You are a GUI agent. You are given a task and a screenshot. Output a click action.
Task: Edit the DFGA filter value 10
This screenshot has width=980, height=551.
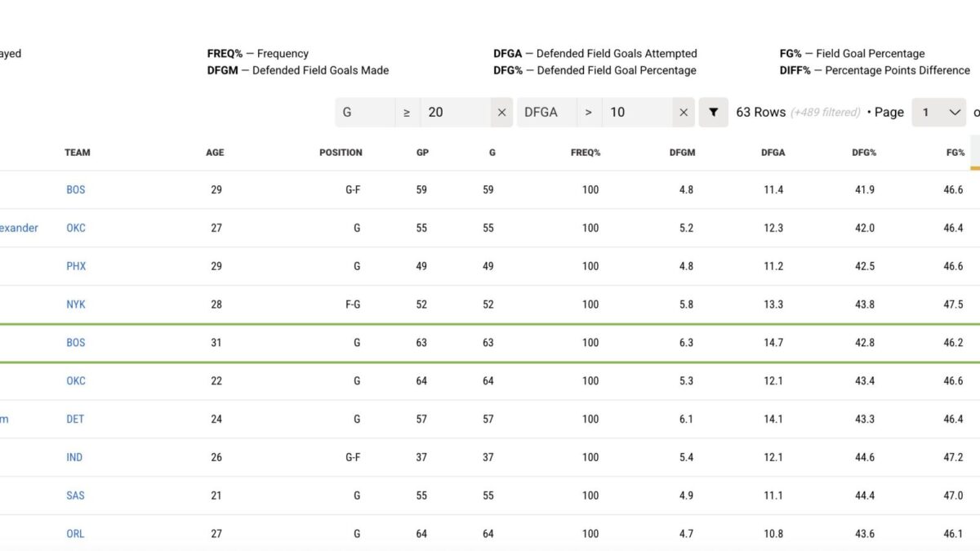[635, 112]
